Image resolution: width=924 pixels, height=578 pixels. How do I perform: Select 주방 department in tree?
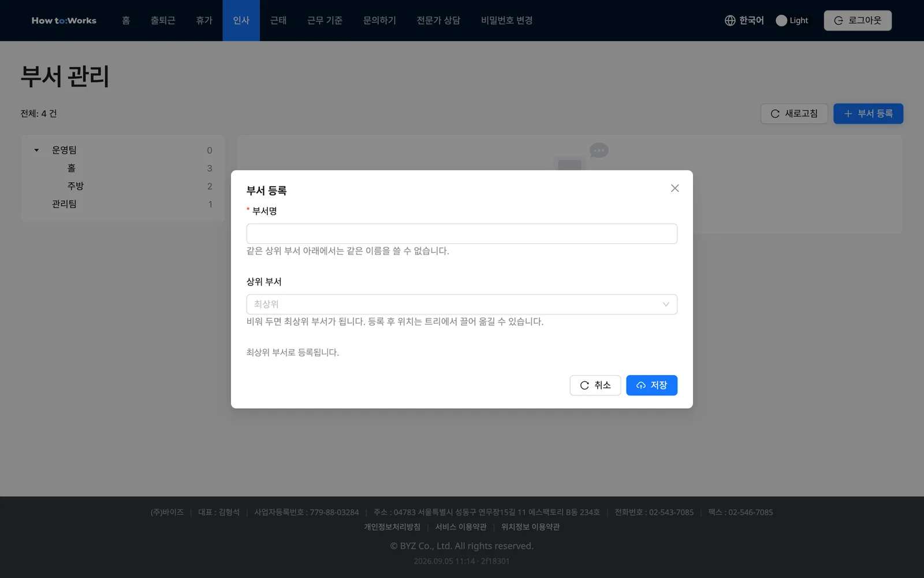[x=75, y=186]
